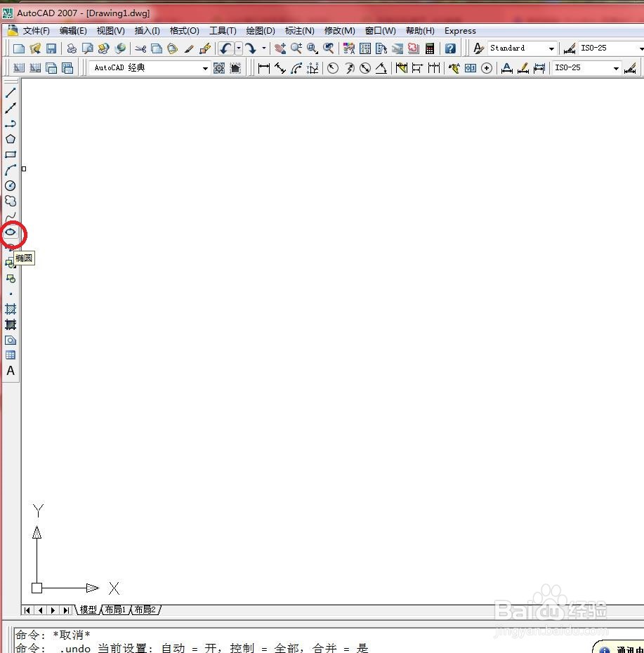Switch to the 布局1 tab
The width and height of the screenshot is (644, 653).
click(115, 609)
